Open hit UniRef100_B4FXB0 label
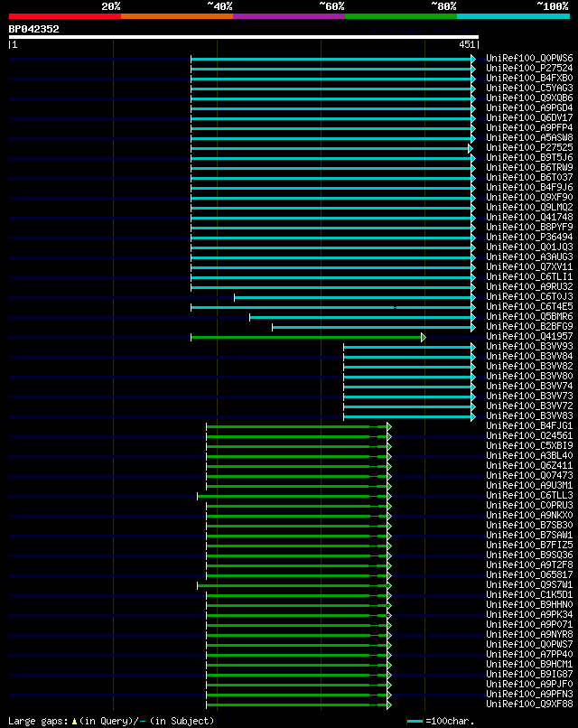578x728 pixels. coord(529,78)
